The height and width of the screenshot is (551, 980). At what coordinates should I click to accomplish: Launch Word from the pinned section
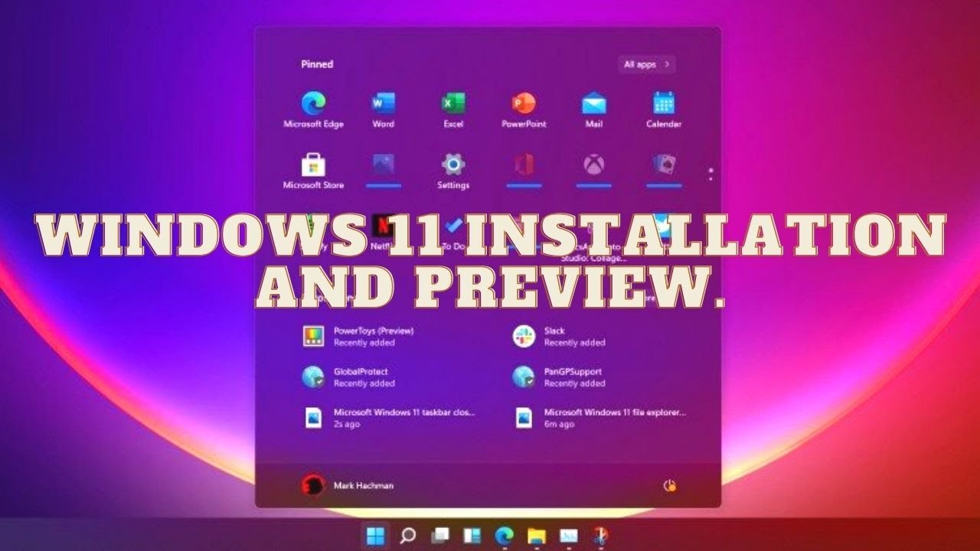[x=383, y=109]
